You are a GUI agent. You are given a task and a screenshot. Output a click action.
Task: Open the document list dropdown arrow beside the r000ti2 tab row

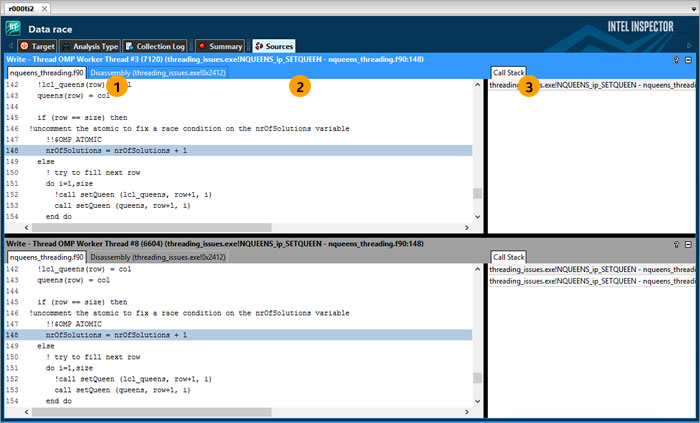[693, 9]
